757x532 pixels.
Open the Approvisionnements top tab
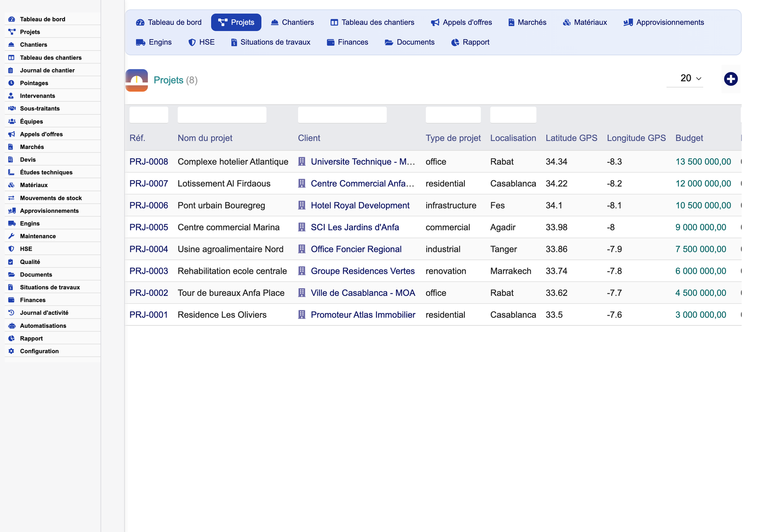[x=664, y=22]
